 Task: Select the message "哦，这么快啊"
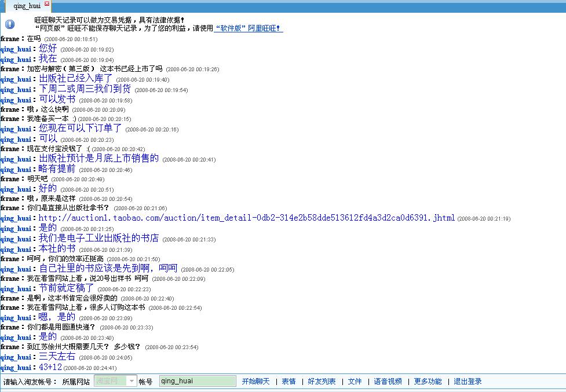coord(48,109)
